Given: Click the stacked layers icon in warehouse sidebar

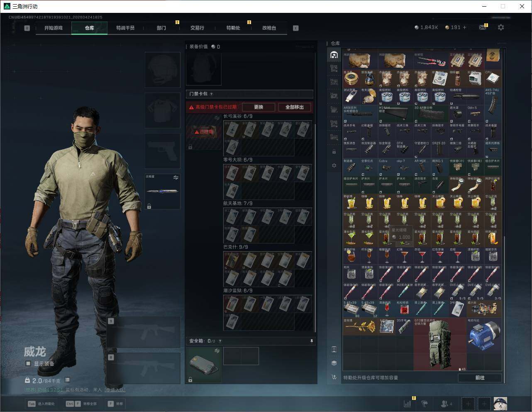Looking at the screenshot, I should (334, 363).
